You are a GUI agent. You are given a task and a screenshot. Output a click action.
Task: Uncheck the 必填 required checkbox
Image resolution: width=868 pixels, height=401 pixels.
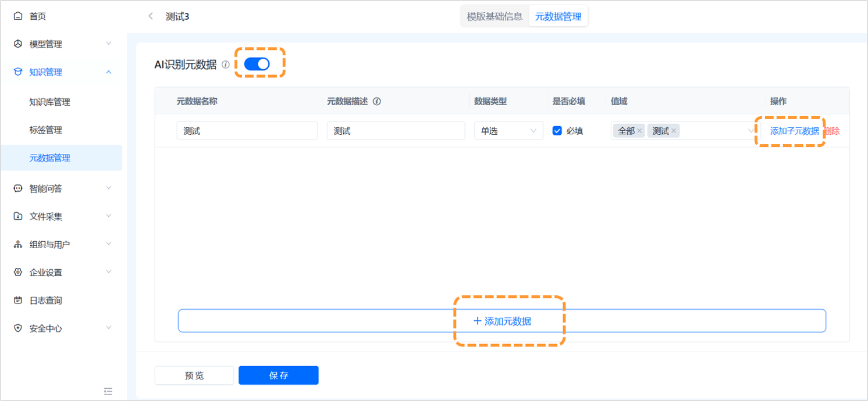click(557, 130)
